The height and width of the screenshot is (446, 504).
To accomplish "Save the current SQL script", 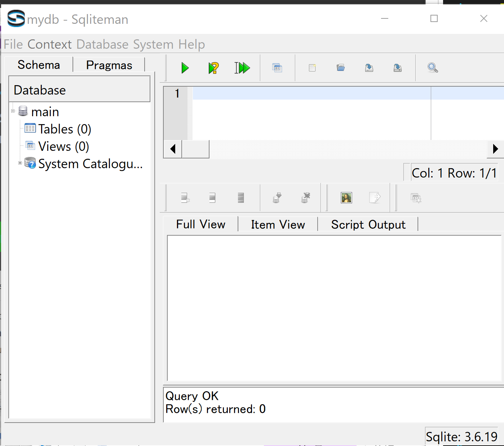I will click(x=369, y=68).
